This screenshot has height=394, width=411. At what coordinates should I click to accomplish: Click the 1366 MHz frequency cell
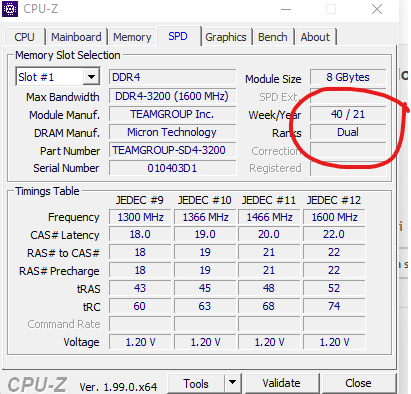pyautogui.click(x=205, y=217)
